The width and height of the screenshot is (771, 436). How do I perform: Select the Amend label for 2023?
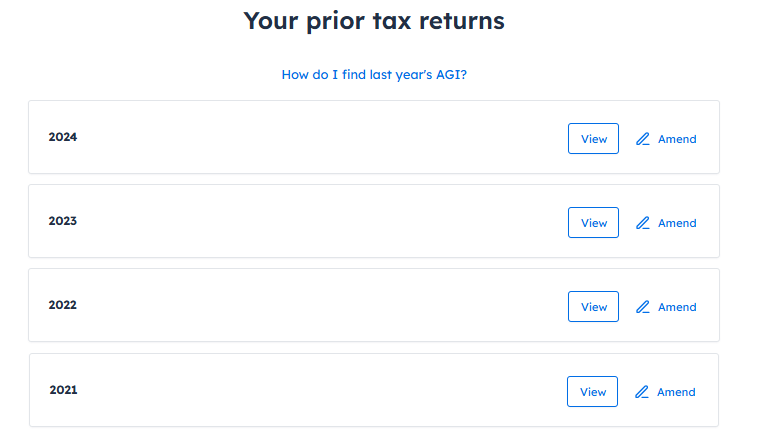coord(677,223)
